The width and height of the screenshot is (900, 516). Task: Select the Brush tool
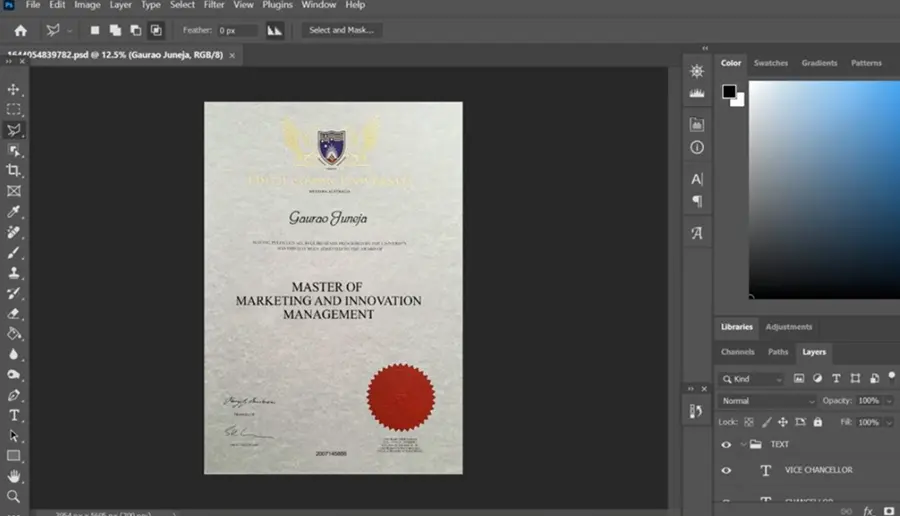pos(13,253)
